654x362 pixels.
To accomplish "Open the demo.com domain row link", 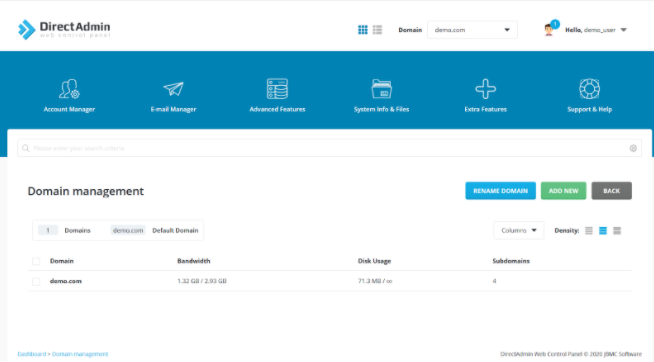I will click(x=65, y=281).
